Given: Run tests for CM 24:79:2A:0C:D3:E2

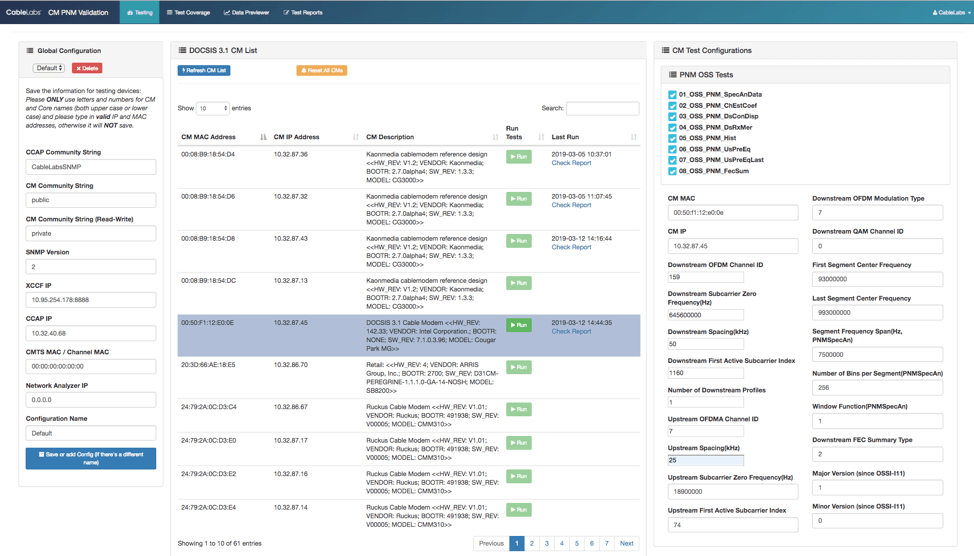Looking at the screenshot, I should point(519,476).
